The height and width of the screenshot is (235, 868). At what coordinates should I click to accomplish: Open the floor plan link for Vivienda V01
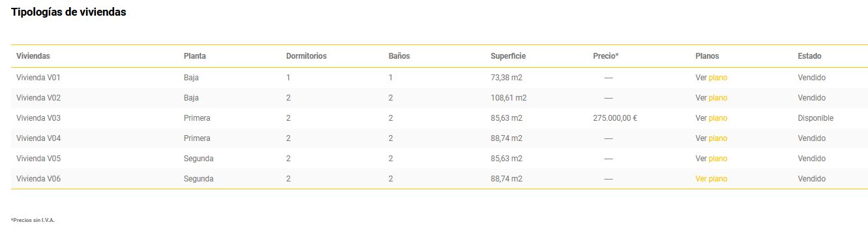point(711,78)
